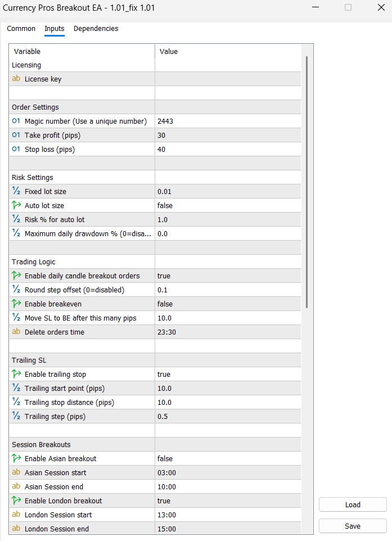Open the Dependencies tab
The width and height of the screenshot is (392, 541).
point(96,29)
